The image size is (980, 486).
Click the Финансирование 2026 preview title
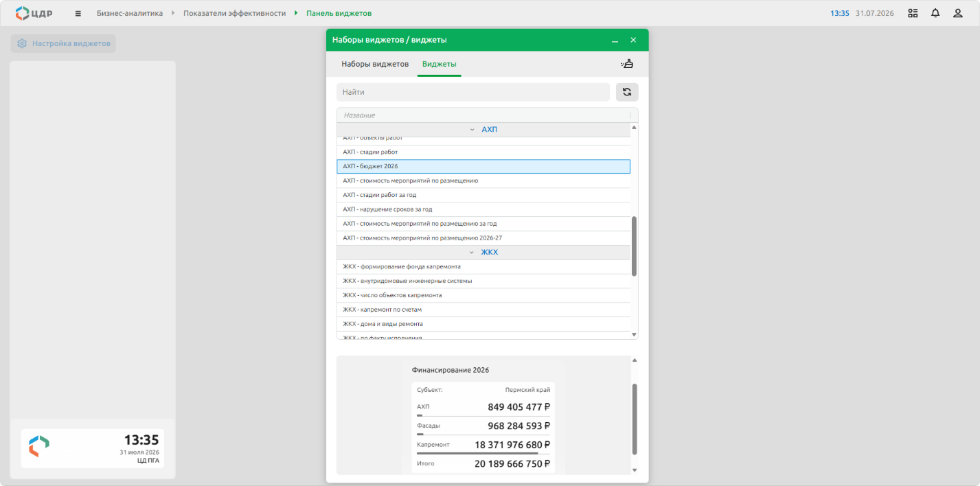[x=451, y=370]
